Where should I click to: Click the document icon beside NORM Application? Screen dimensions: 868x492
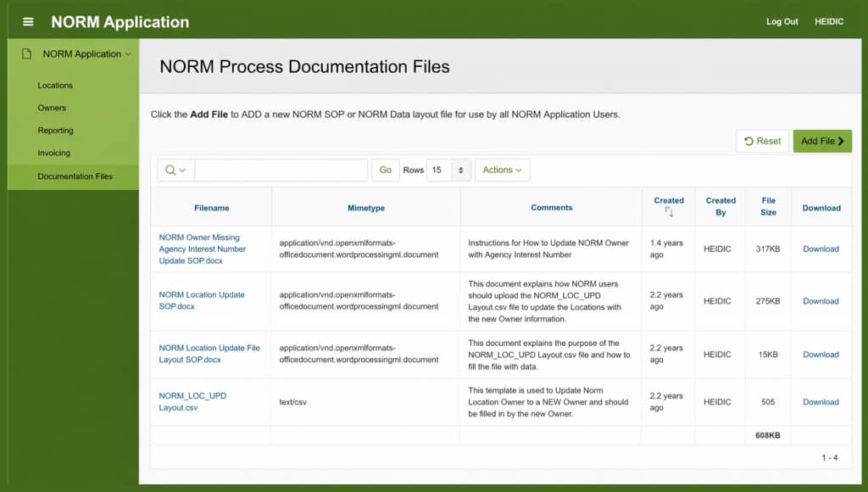pos(27,54)
